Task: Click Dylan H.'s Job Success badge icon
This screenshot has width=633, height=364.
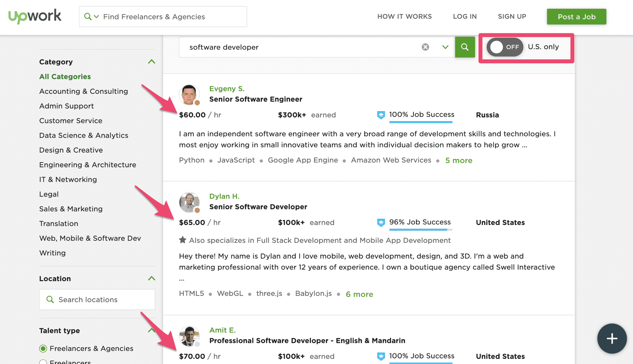Action: click(381, 222)
